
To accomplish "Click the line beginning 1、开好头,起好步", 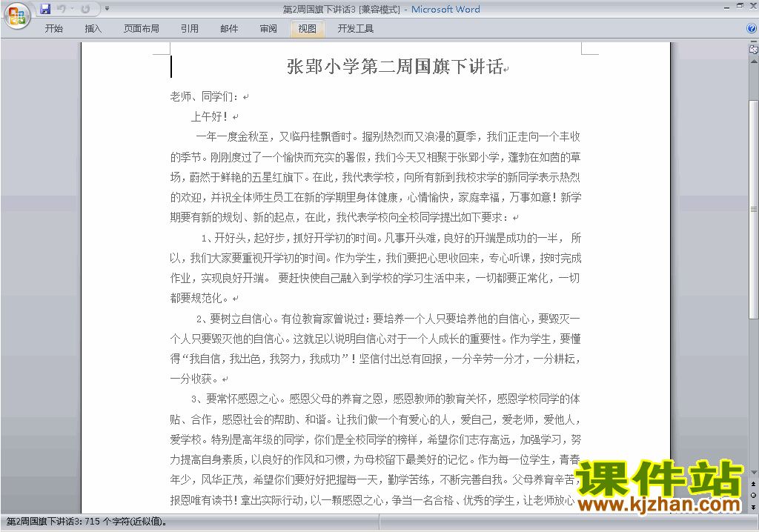I will coord(391,238).
